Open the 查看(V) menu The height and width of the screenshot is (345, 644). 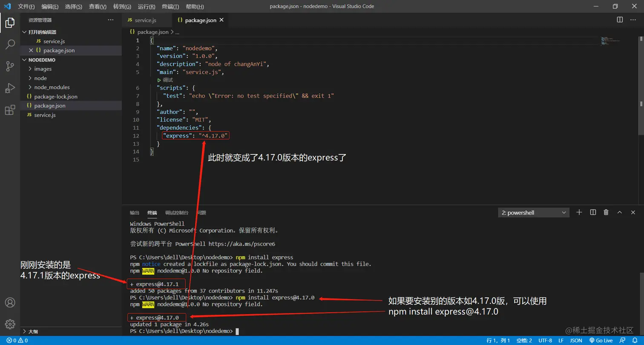point(98,6)
